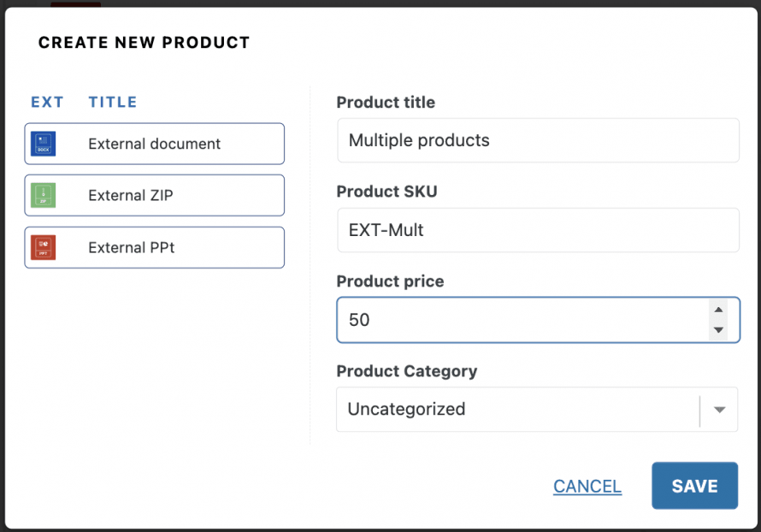This screenshot has width=761, height=532.
Task: Click the TITLE column header
Action: 113,103
